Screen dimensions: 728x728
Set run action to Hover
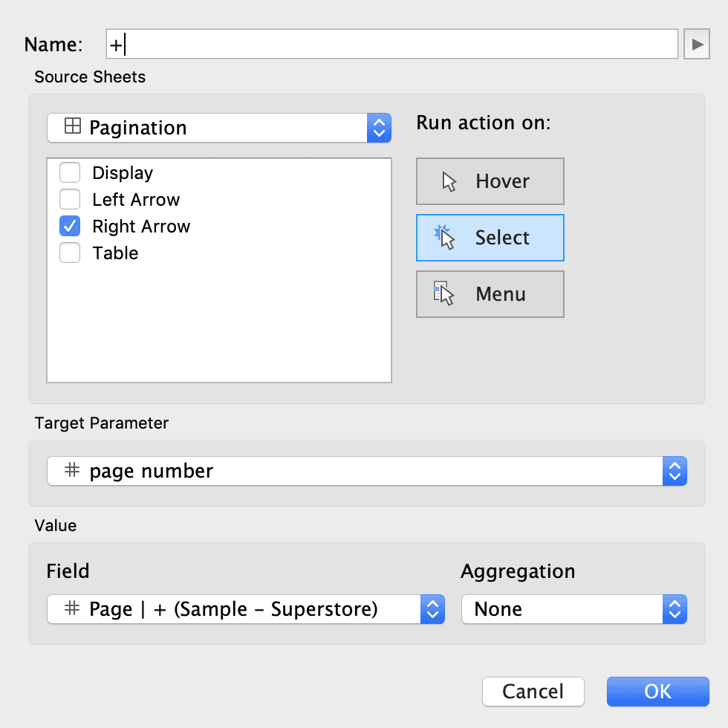490,181
